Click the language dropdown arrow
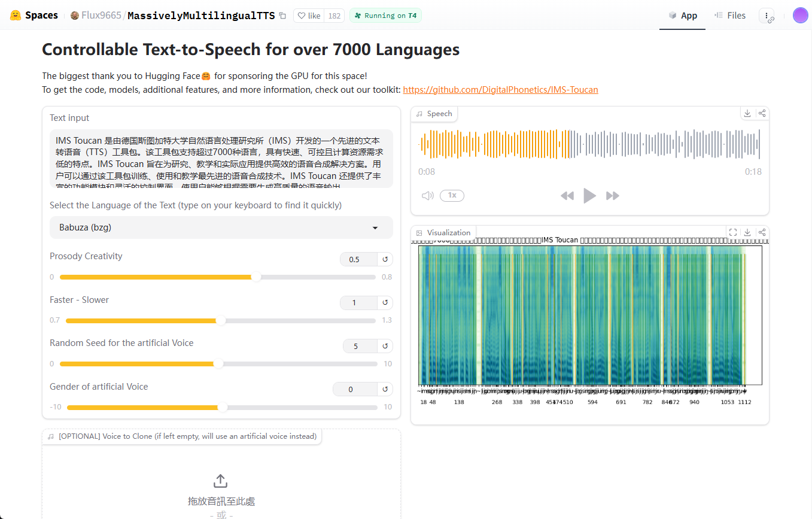Viewport: 812px width, 519px height. pos(375,227)
